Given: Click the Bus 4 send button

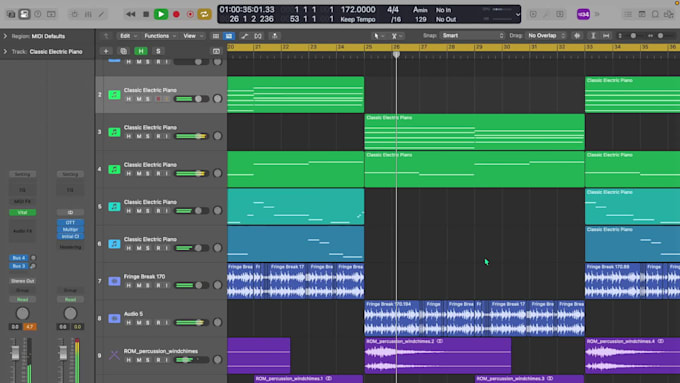Looking at the screenshot, I should [x=19, y=258].
